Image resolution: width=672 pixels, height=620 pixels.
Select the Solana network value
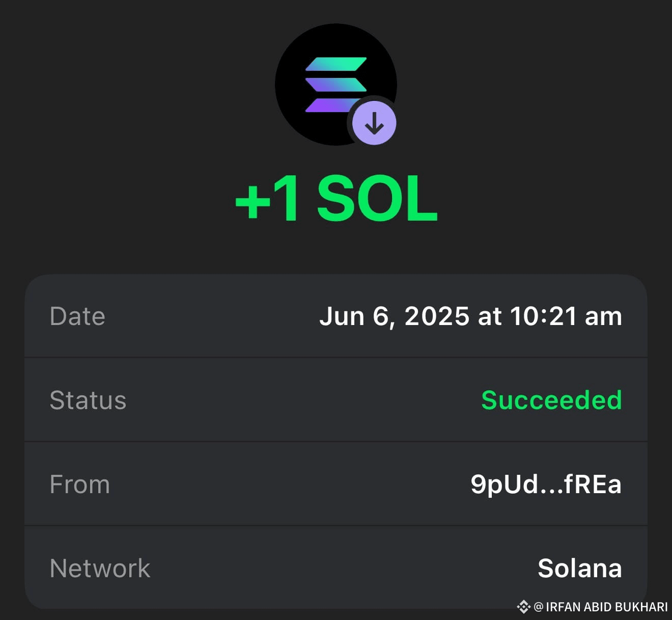pos(580,568)
